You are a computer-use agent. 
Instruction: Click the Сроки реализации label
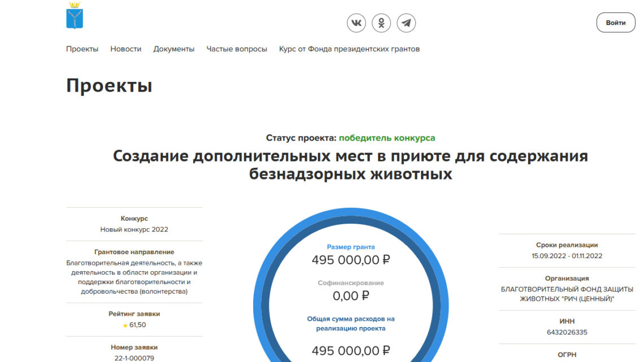pos(567,245)
